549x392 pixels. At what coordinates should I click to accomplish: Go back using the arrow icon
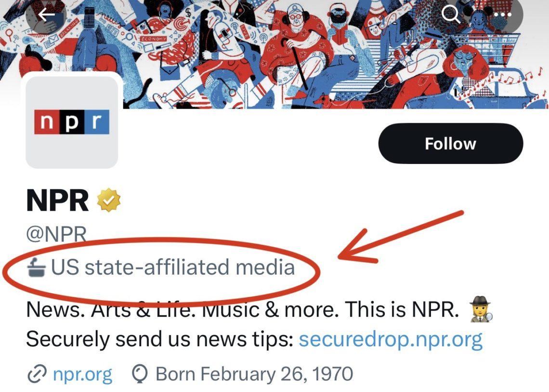(x=46, y=14)
